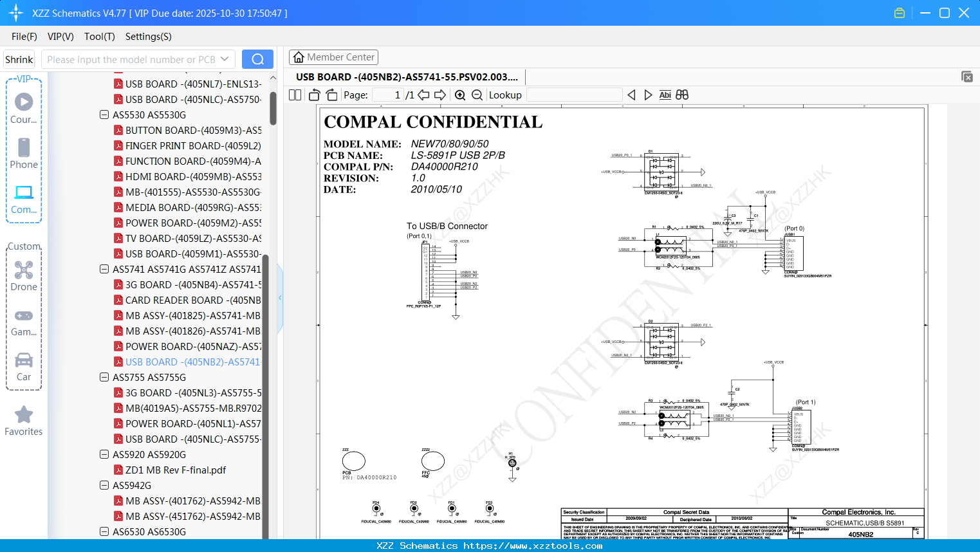Click PDF icon of 3G BOARD -(405NB4)

point(118,284)
